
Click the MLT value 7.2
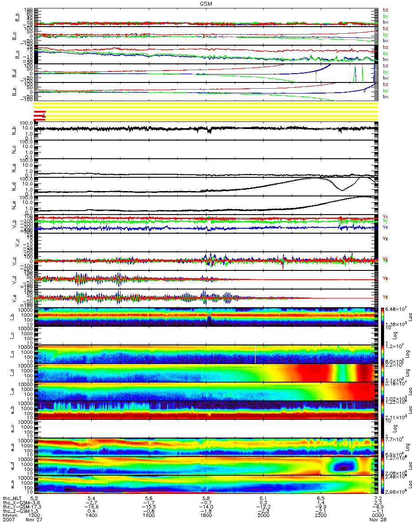click(x=378, y=499)
